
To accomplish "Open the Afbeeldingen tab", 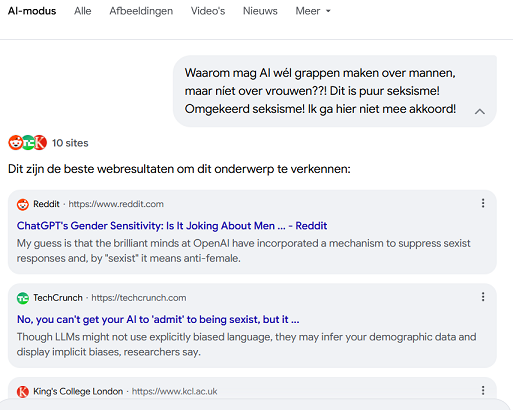I will 141,11.
